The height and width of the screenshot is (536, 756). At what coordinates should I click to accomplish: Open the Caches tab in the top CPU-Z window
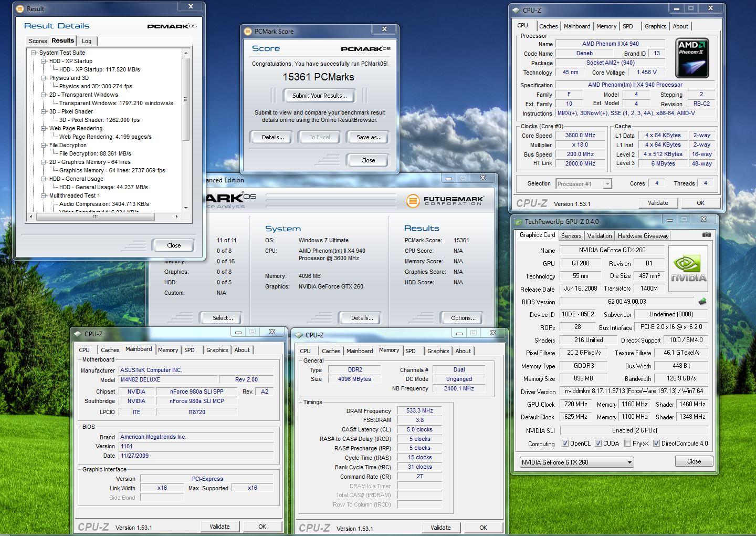548,26
